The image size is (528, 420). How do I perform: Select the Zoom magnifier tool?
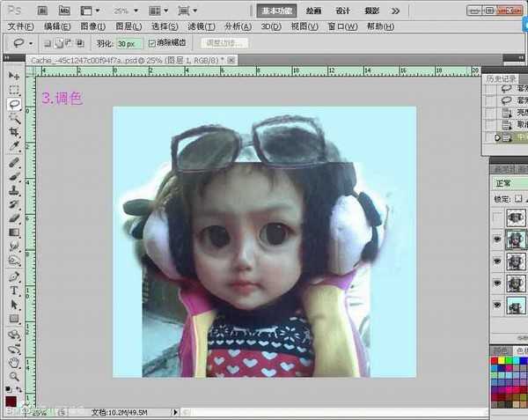click(x=14, y=376)
